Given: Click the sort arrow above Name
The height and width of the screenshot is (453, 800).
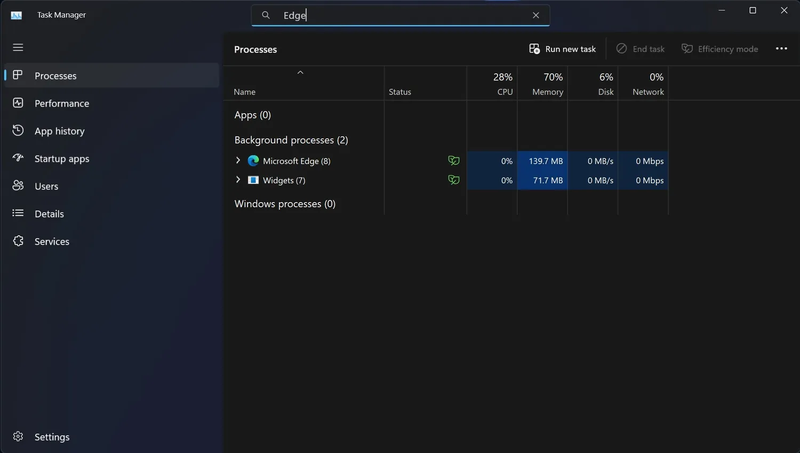Looking at the screenshot, I should point(300,72).
